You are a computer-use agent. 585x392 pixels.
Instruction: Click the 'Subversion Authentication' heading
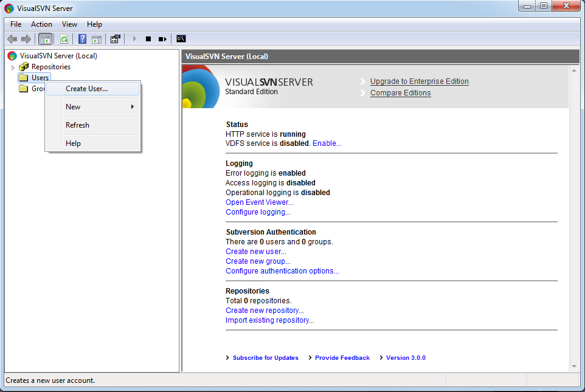[x=271, y=232]
